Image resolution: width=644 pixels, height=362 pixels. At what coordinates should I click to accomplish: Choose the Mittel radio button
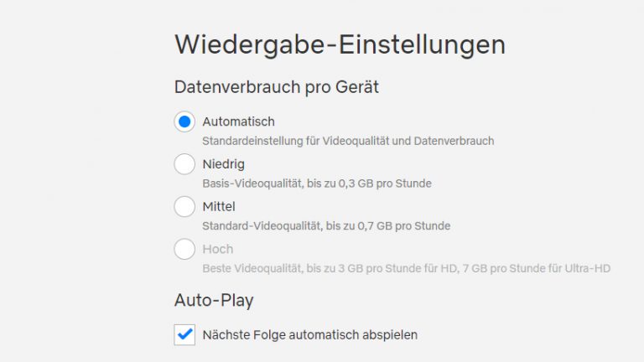coord(184,206)
